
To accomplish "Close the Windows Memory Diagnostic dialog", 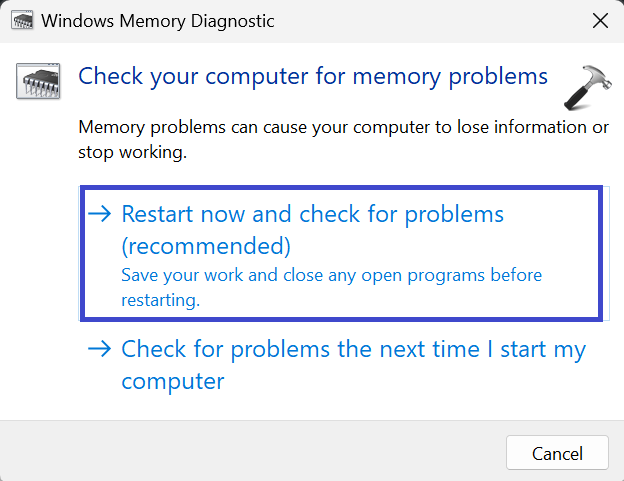I will (x=600, y=20).
